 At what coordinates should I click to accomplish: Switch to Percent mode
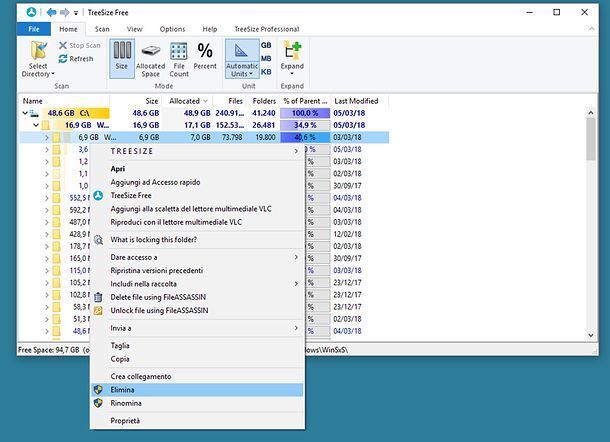[205, 56]
